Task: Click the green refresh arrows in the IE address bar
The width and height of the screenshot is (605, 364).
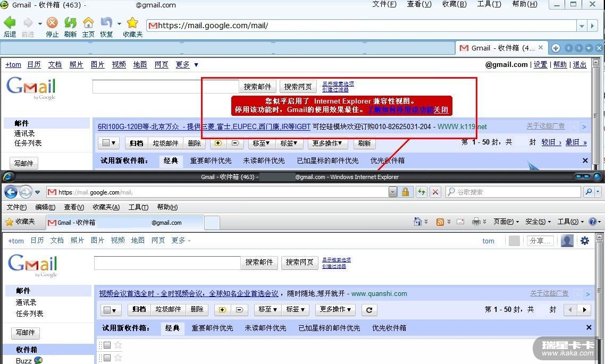Action: (x=422, y=192)
